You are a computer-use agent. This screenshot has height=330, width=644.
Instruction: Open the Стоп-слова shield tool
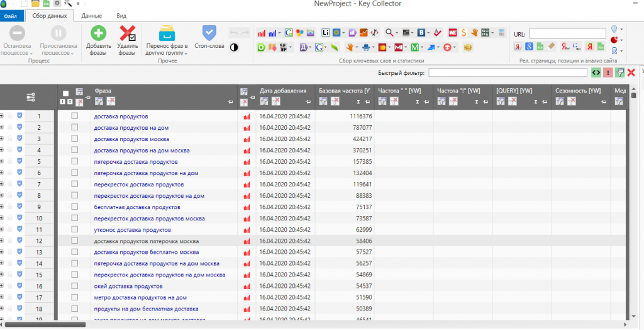pyautogui.click(x=209, y=33)
